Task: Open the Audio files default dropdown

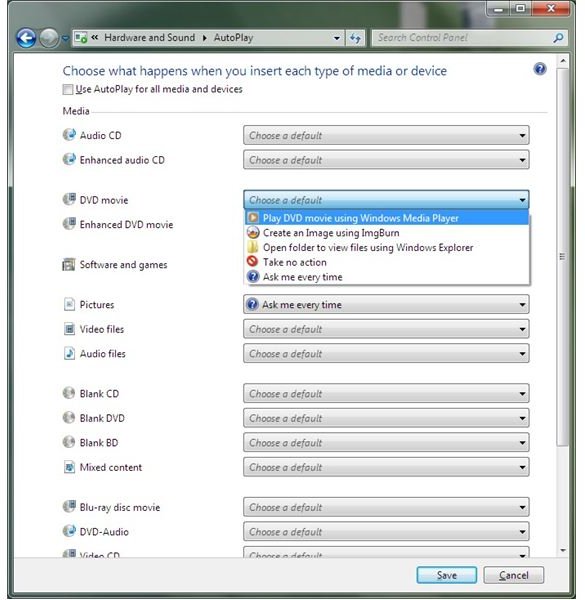Action: pyautogui.click(x=386, y=354)
